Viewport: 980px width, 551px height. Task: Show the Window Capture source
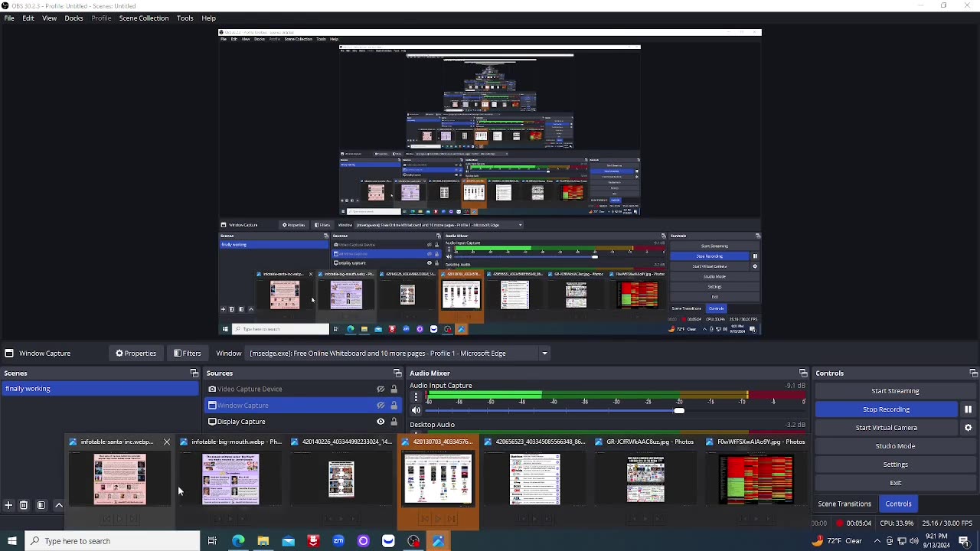coord(381,406)
